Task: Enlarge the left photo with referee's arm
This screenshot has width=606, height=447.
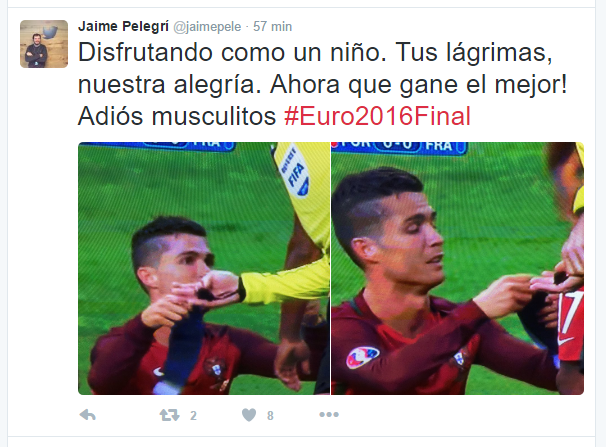Action: tap(204, 269)
